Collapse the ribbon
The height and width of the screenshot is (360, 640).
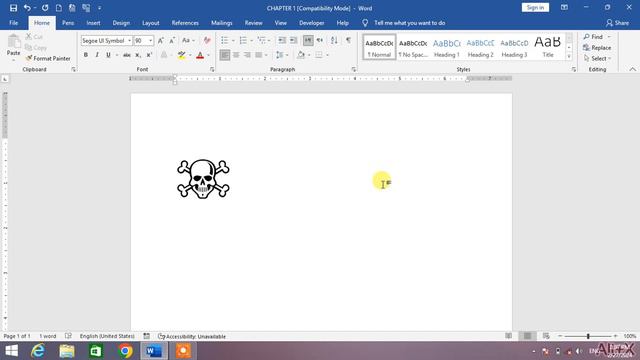(632, 69)
